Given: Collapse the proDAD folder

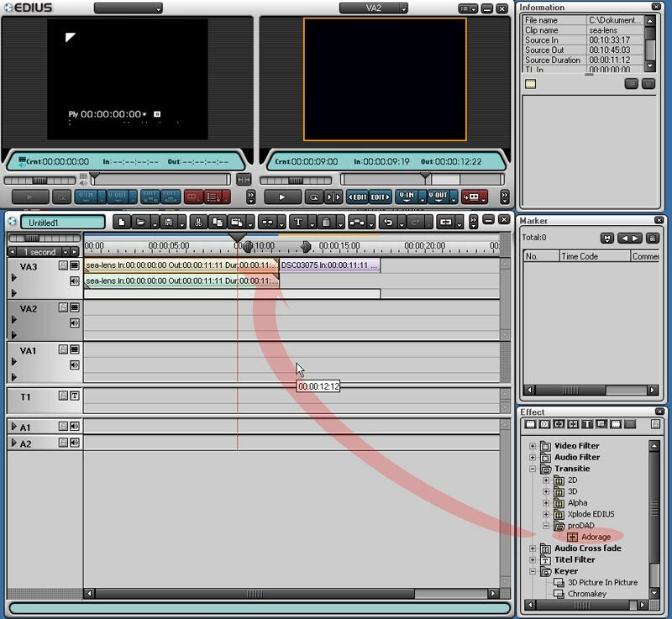Looking at the screenshot, I should [546, 526].
